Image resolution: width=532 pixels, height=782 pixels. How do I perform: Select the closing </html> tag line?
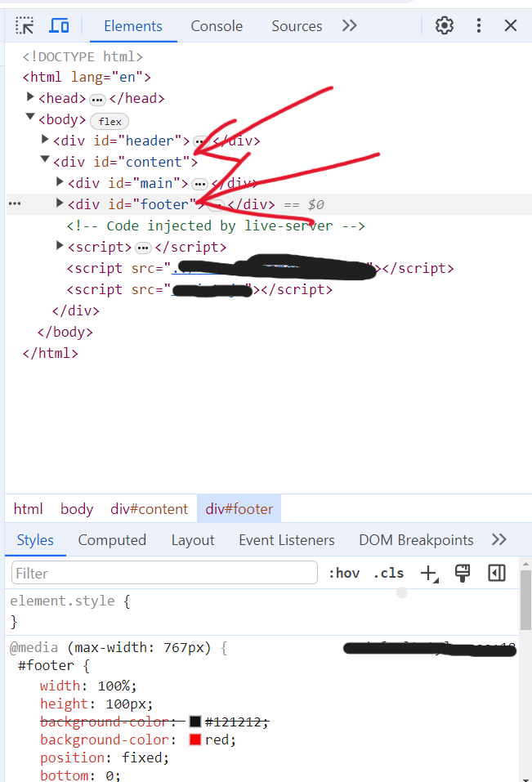pos(51,354)
